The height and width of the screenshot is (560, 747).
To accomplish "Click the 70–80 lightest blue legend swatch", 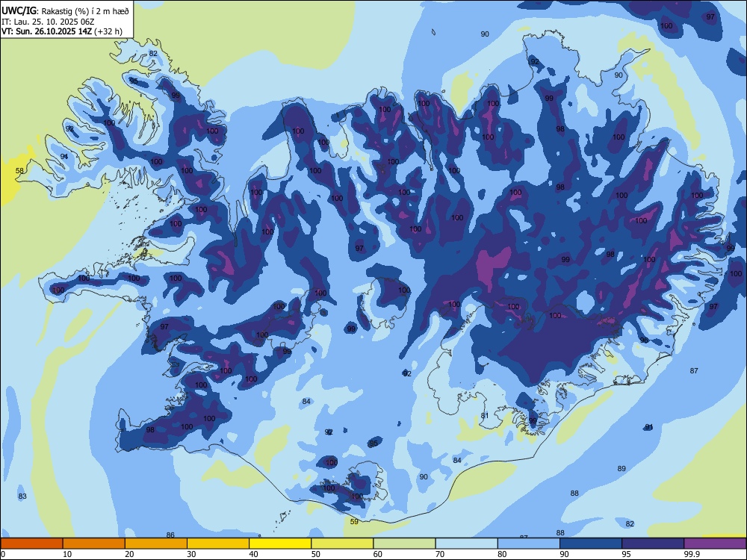I will pyautogui.click(x=466, y=544).
